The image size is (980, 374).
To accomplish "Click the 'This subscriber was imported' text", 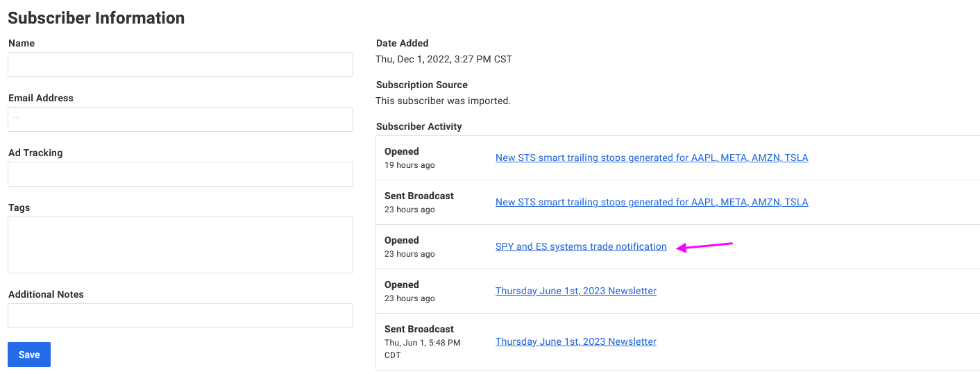I will 443,101.
